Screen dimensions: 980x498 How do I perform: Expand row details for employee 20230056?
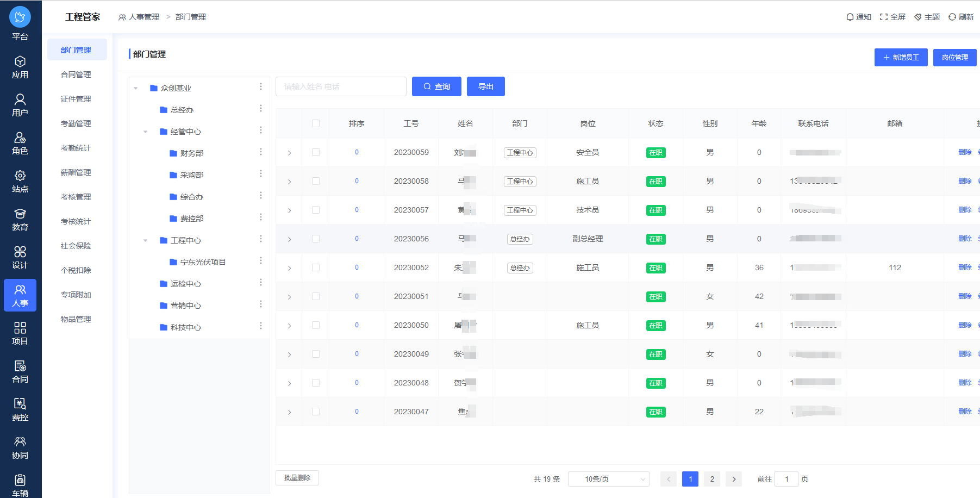coord(289,239)
